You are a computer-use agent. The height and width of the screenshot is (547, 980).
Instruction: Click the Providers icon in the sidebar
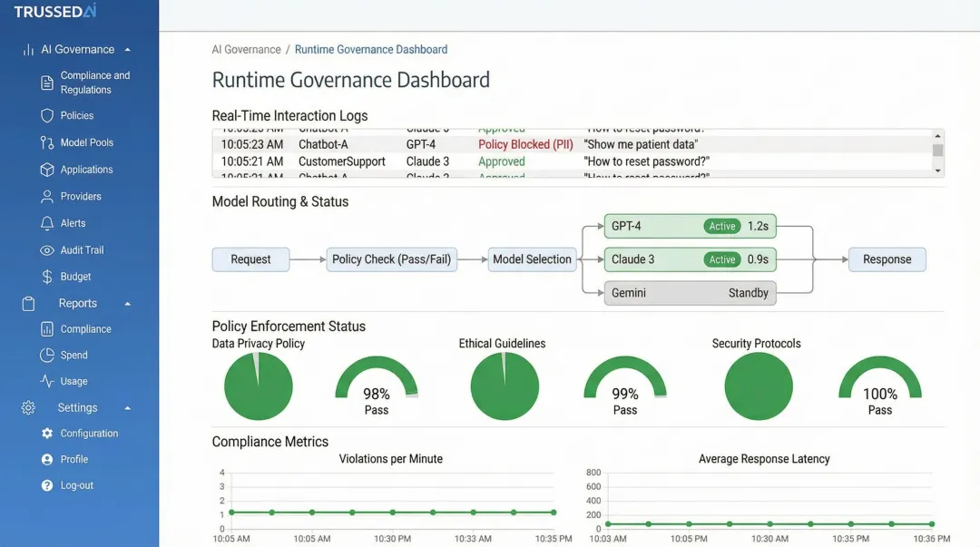click(44, 196)
